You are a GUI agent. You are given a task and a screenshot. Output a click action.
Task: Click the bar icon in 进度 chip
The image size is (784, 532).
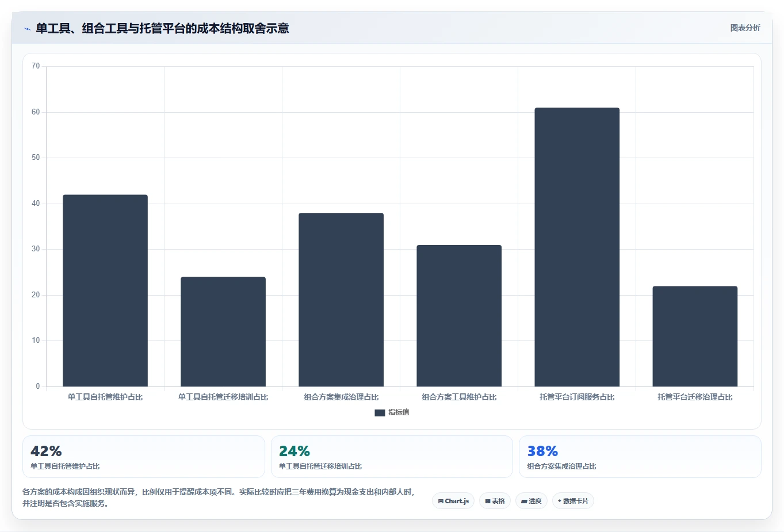[x=524, y=502]
